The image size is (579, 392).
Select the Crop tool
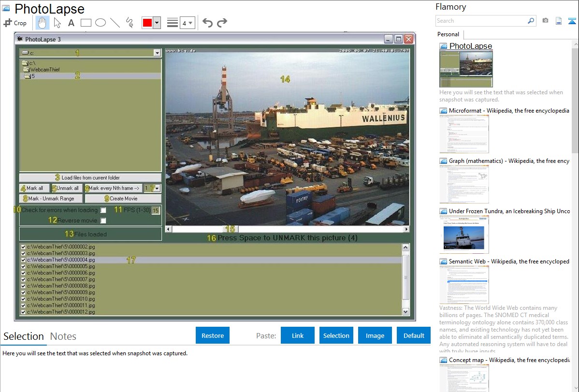click(x=15, y=23)
